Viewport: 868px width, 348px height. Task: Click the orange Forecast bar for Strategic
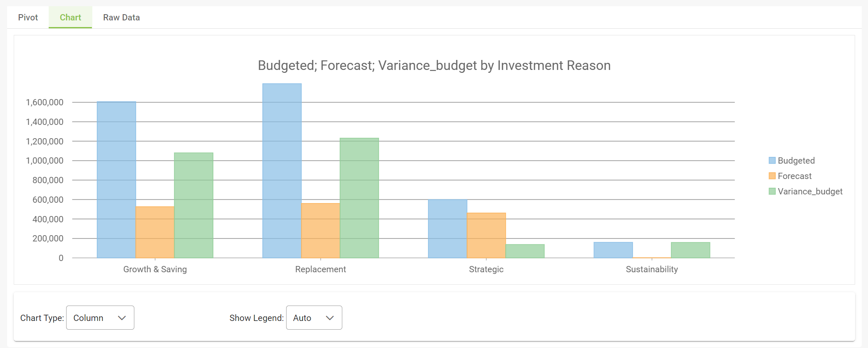[x=486, y=235]
